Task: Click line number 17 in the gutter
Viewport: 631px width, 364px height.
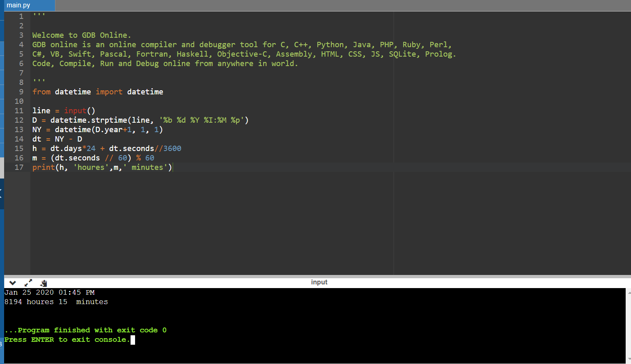Action: (x=19, y=167)
